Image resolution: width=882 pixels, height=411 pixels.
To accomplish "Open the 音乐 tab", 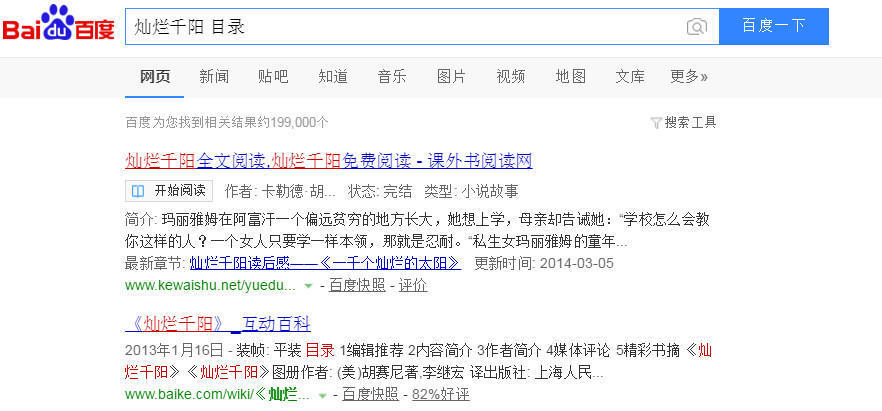I will point(392,76).
